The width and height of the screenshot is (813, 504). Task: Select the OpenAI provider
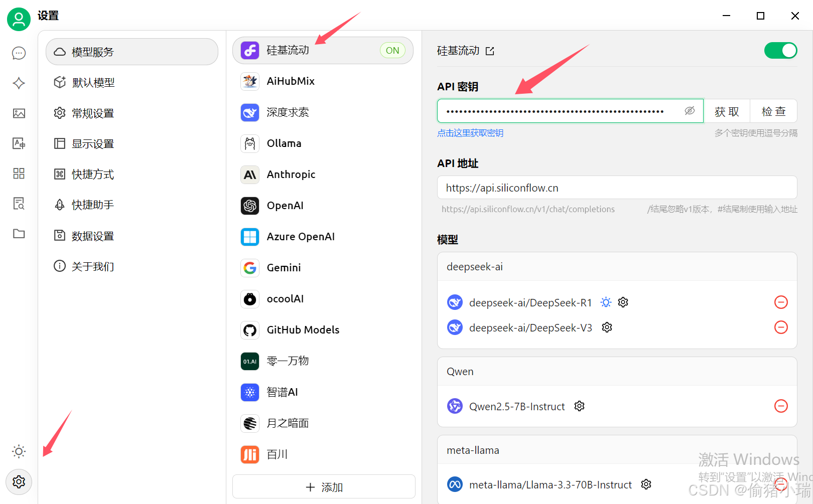[323, 206]
